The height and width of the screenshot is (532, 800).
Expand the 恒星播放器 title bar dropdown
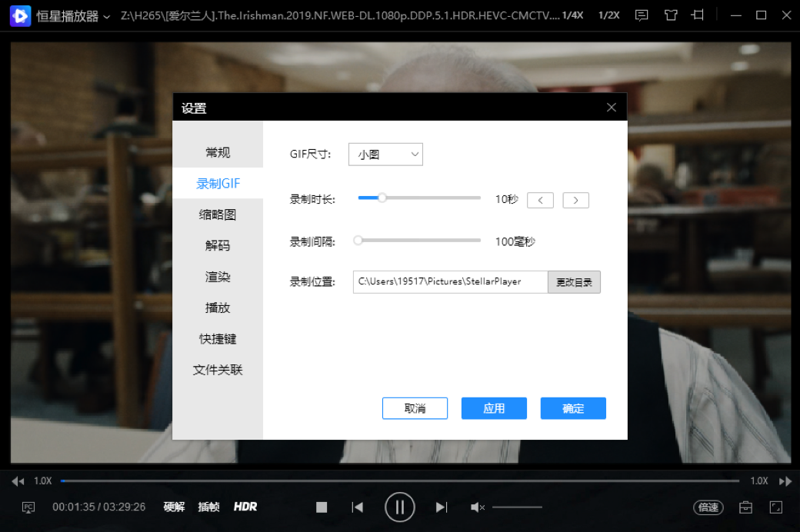click(x=106, y=15)
